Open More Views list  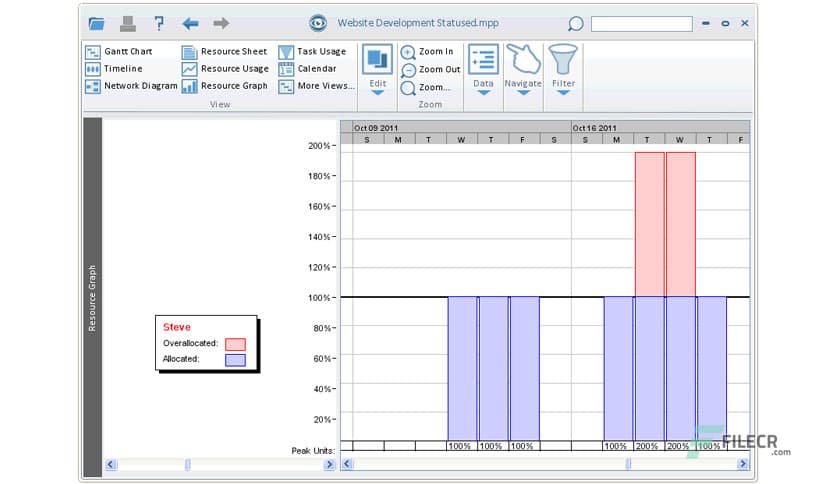click(x=316, y=86)
